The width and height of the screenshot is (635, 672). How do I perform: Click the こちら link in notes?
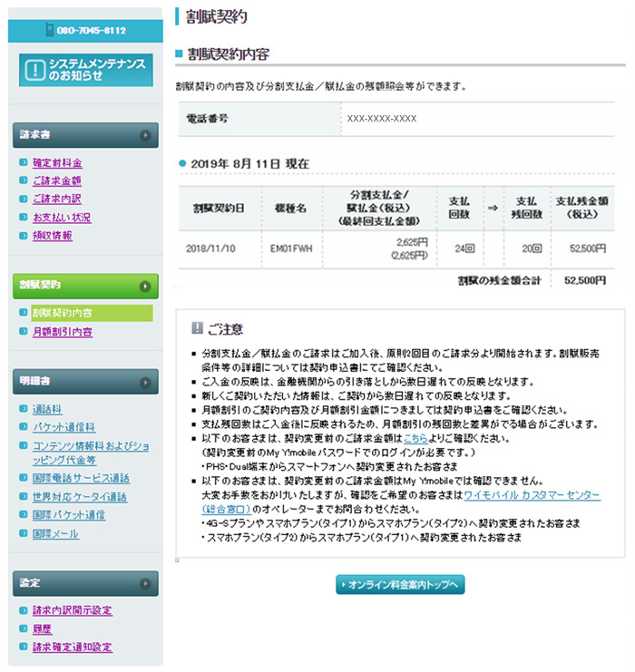[415, 436]
